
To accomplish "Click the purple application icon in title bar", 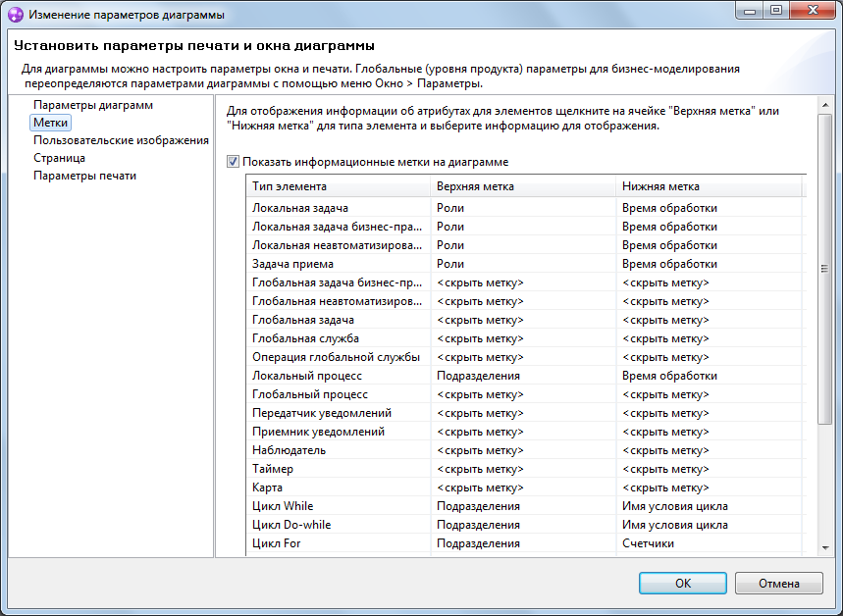I will [16, 15].
